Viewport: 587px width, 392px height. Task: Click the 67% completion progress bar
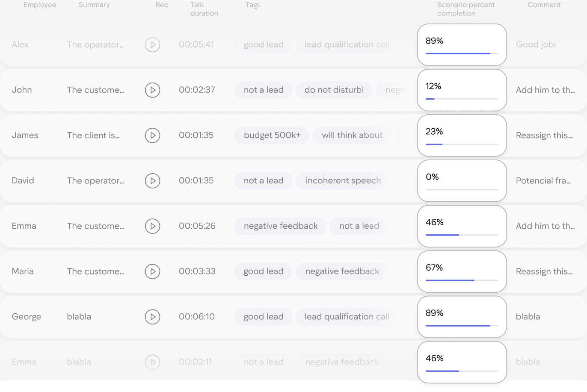click(462, 280)
